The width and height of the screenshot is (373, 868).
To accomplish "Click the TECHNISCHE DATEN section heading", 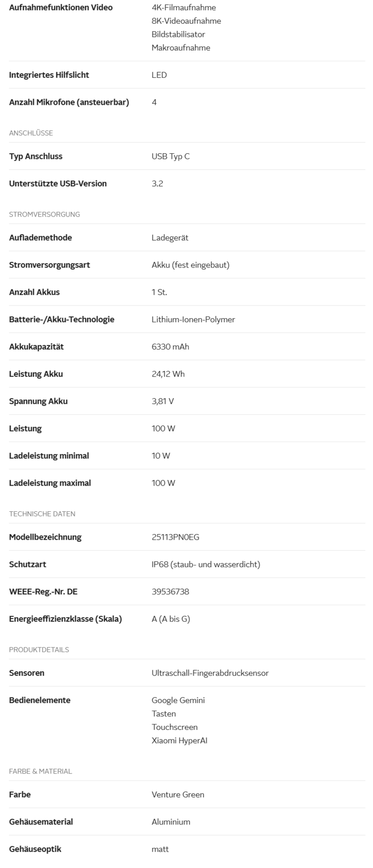I will pos(42,514).
